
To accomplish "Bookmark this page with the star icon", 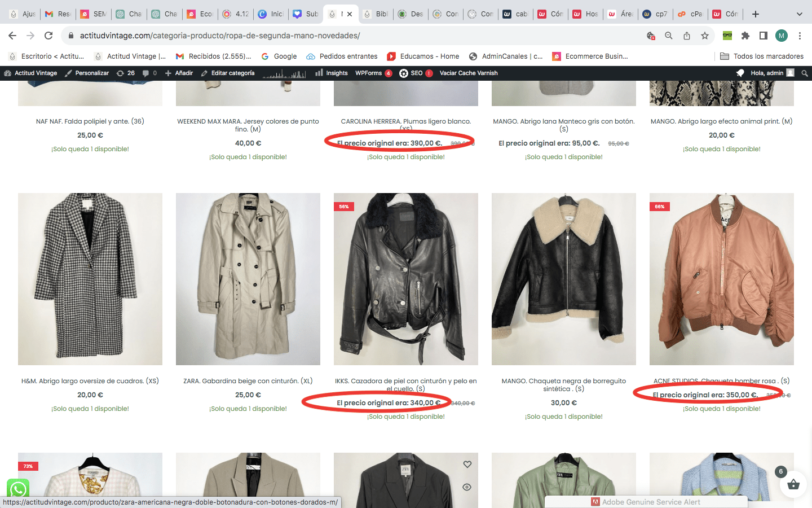I will click(x=705, y=36).
